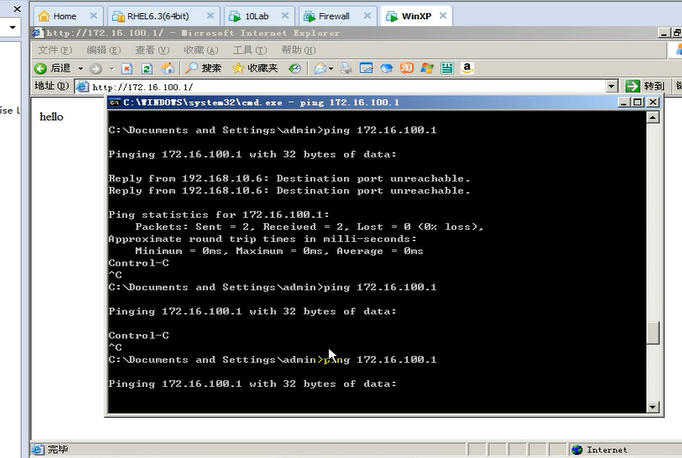Click the Internet zone status bar icon
The width and height of the screenshot is (682, 458).
coord(577,450)
